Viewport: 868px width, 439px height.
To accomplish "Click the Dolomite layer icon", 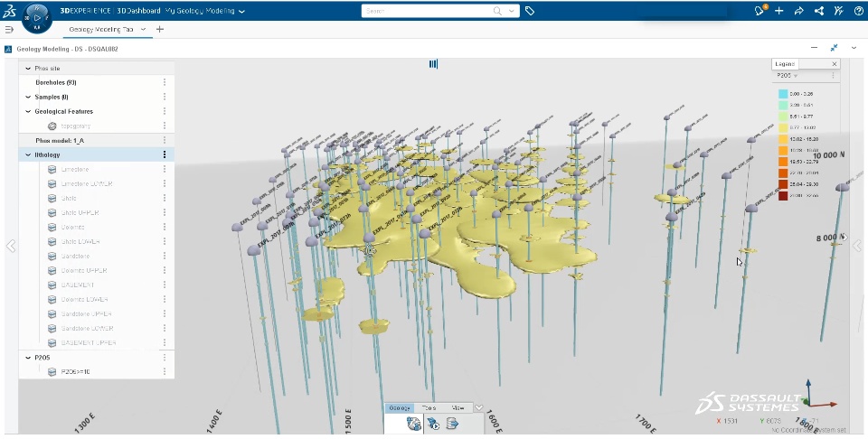I will tap(52, 228).
